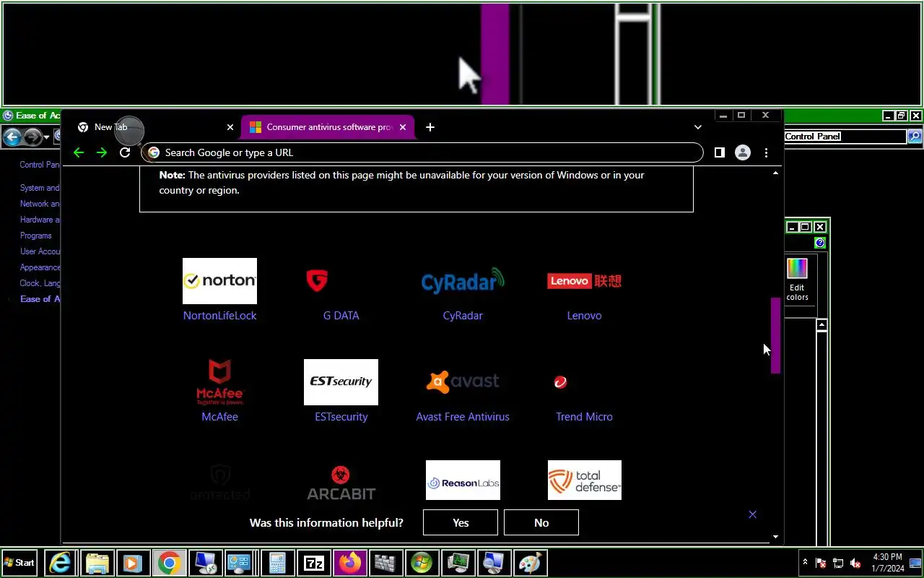Click the Norton logo image
Image resolution: width=924 pixels, height=578 pixels.
[219, 281]
